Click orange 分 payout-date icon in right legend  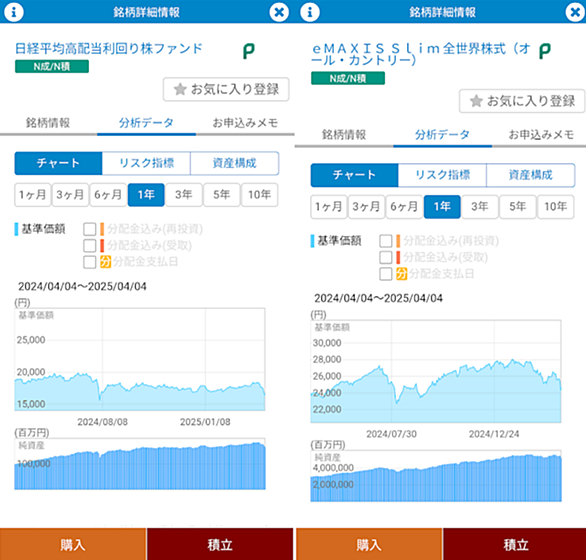click(401, 274)
